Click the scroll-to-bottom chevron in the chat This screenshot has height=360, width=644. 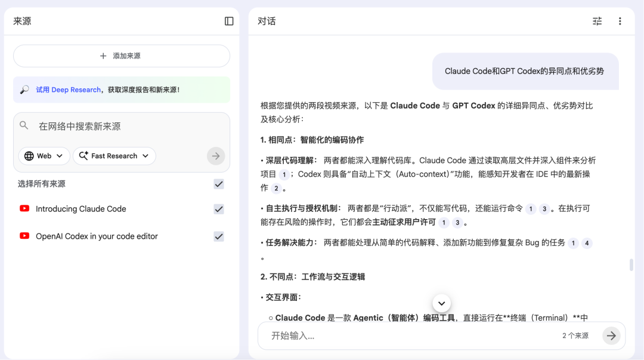pyautogui.click(x=441, y=303)
